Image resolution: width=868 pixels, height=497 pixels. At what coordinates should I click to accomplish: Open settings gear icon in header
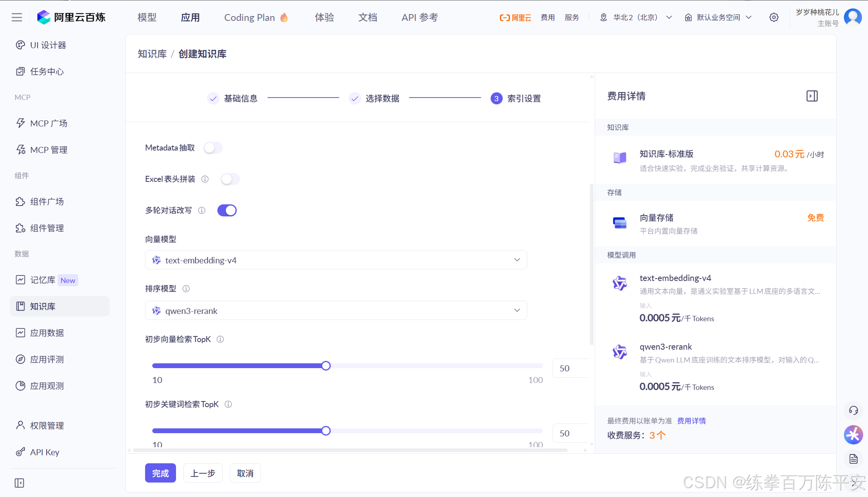pos(774,18)
